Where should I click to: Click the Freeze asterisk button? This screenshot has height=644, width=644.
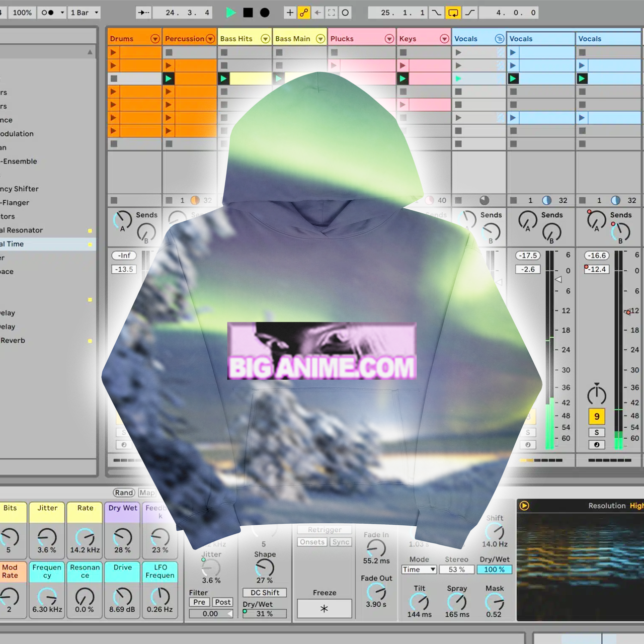click(325, 609)
